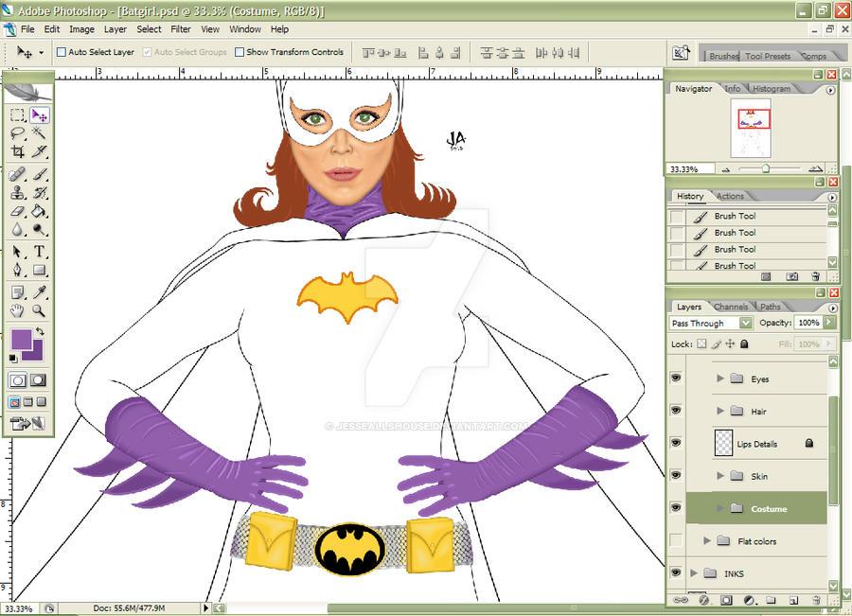Hide the Skin layer group
This screenshot has height=616, width=852.
(676, 475)
